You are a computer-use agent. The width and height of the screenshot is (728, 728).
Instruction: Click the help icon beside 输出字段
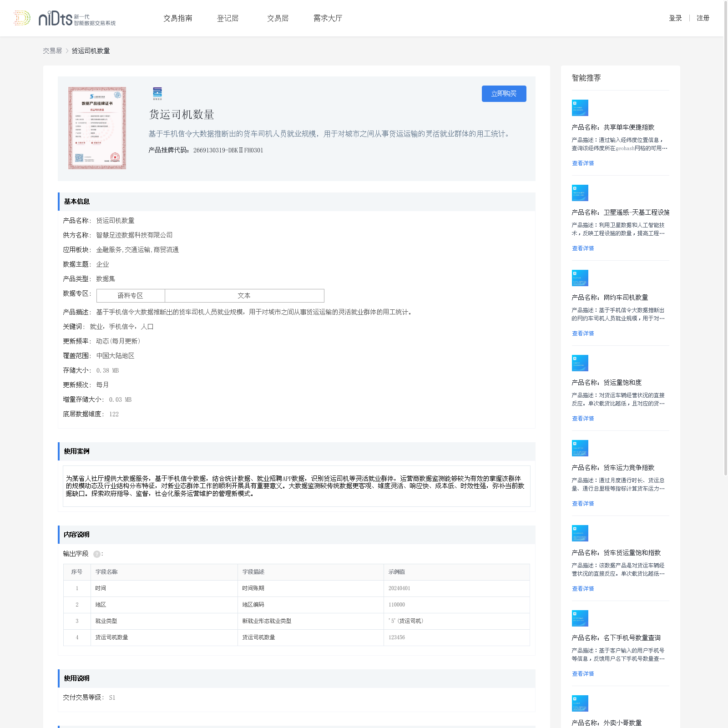[97, 554]
